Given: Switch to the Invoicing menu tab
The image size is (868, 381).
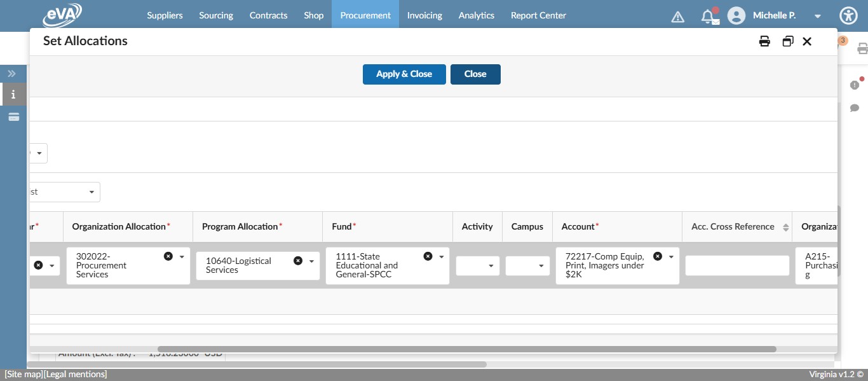Looking at the screenshot, I should coord(424,15).
